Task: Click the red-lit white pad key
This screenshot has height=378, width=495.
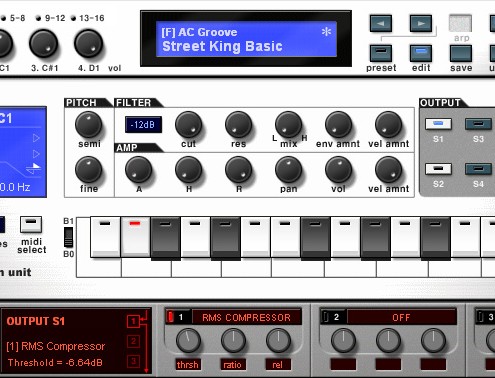Action: click(135, 237)
